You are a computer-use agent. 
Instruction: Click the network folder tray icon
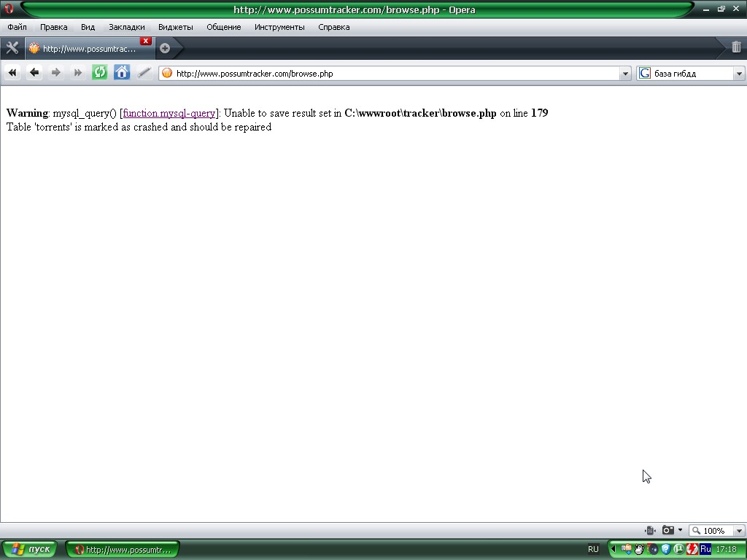coord(627,549)
